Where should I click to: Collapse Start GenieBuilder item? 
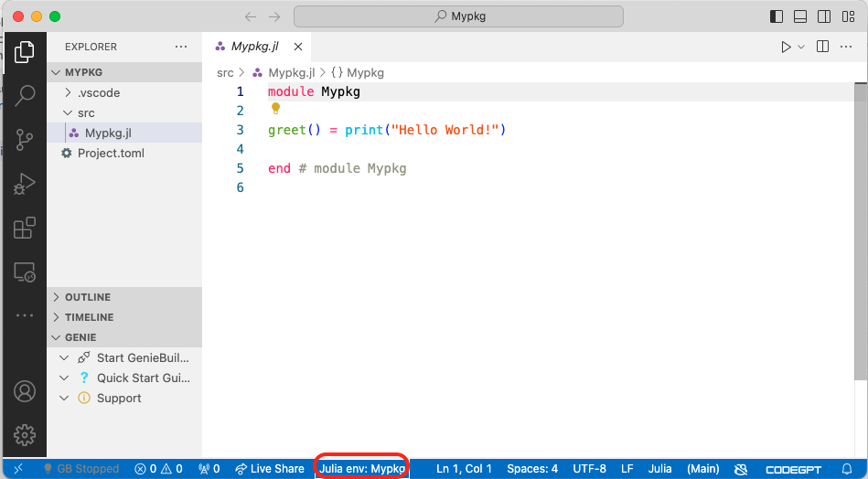64,357
